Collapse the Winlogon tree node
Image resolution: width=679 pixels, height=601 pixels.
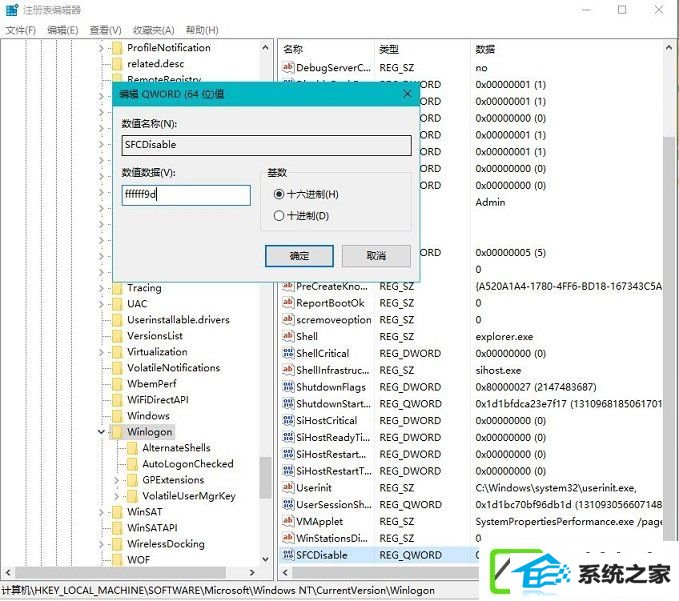coord(101,432)
